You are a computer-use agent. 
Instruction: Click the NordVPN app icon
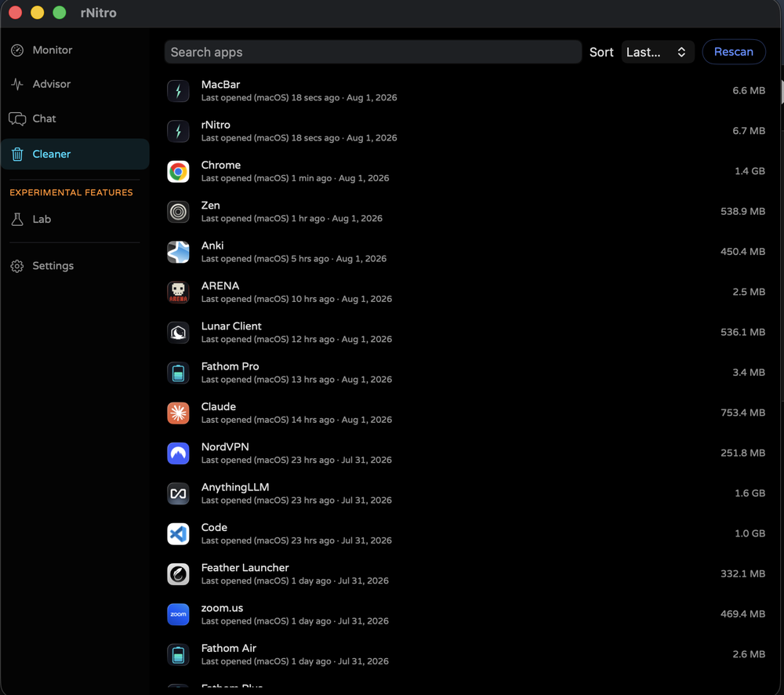178,453
